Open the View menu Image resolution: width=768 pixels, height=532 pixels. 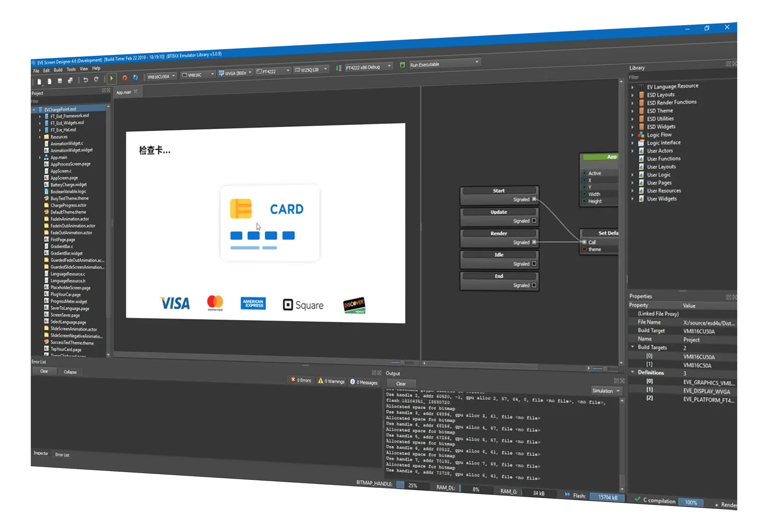84,69
